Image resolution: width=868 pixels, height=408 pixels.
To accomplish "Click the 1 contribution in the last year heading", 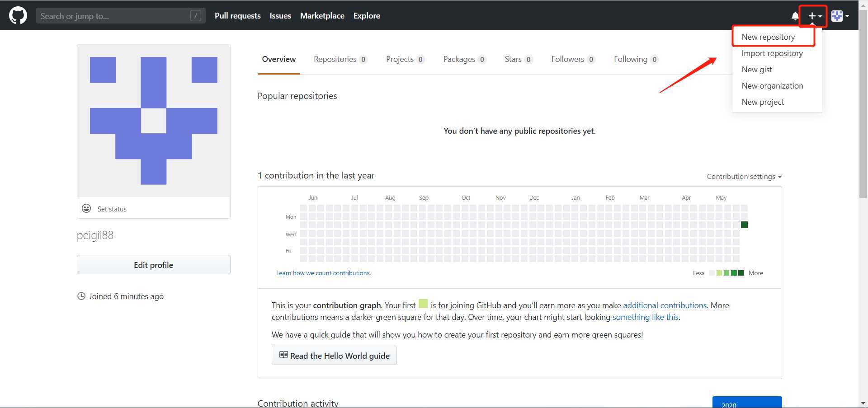I will click(x=316, y=175).
